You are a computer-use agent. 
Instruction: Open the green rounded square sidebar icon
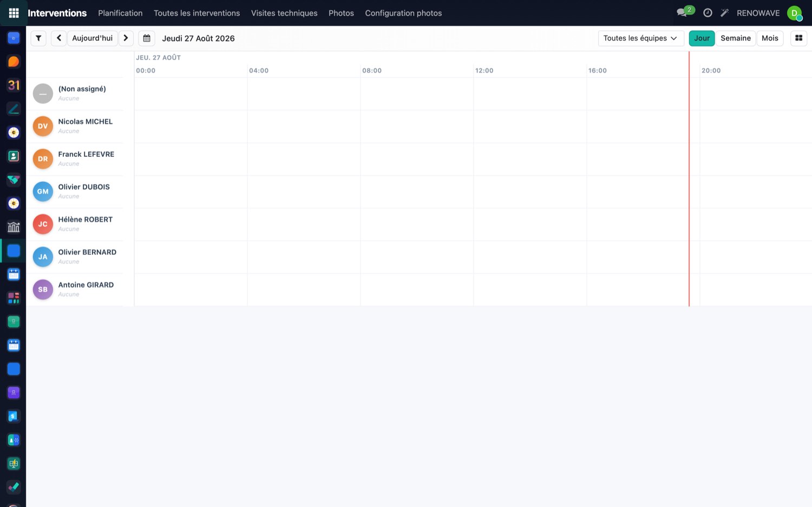coord(14,321)
